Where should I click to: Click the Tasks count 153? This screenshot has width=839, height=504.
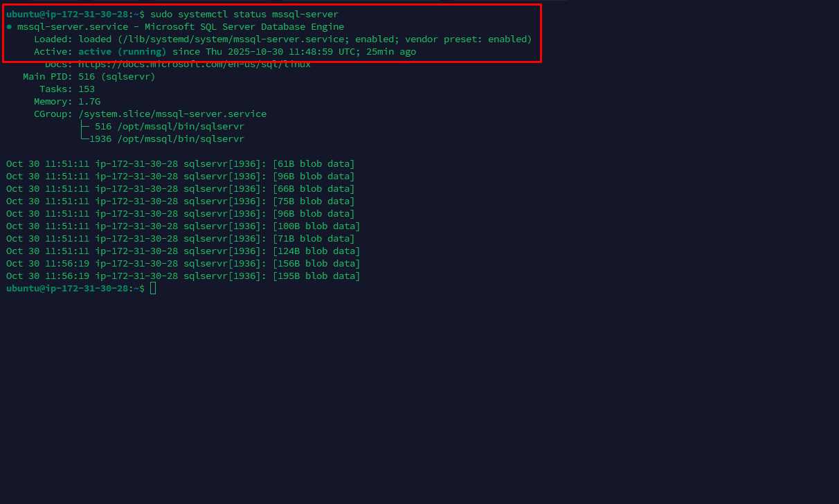(87, 89)
